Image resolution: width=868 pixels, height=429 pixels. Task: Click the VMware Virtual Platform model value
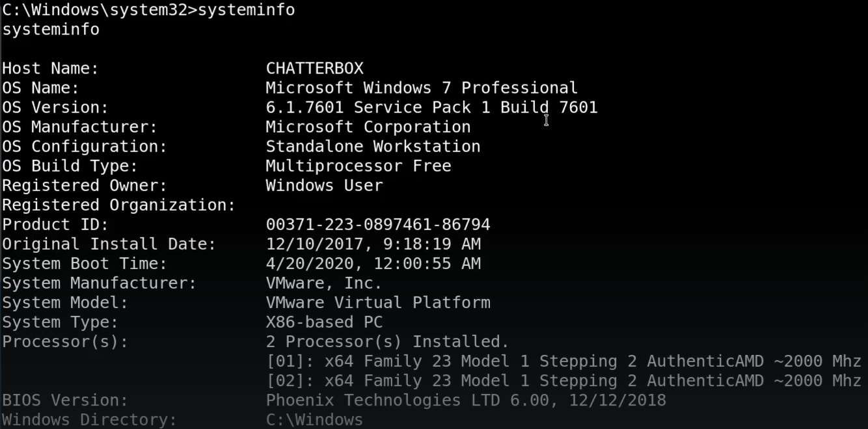(377, 302)
